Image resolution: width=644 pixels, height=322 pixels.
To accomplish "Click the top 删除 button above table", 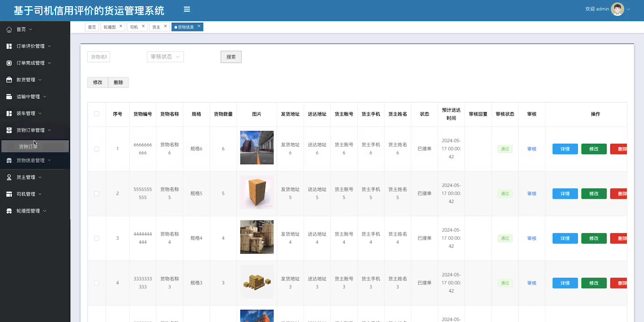I will click(118, 82).
